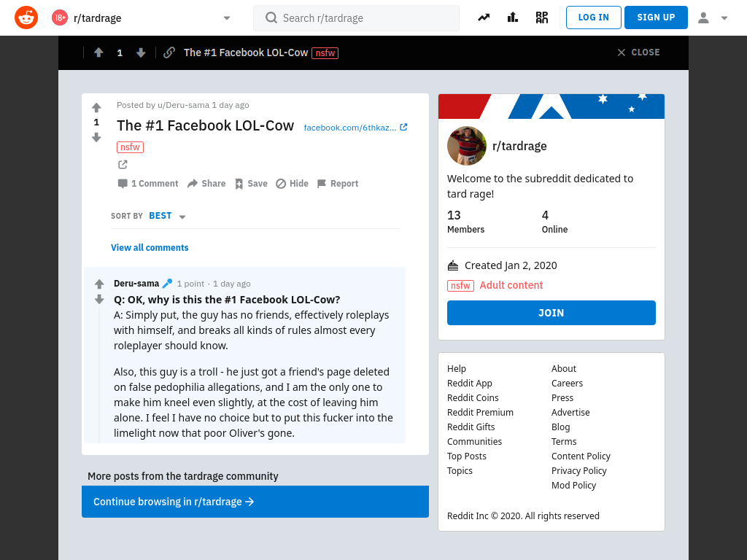
Task: Click the nsfw tag under the post title
Action: pos(130,147)
